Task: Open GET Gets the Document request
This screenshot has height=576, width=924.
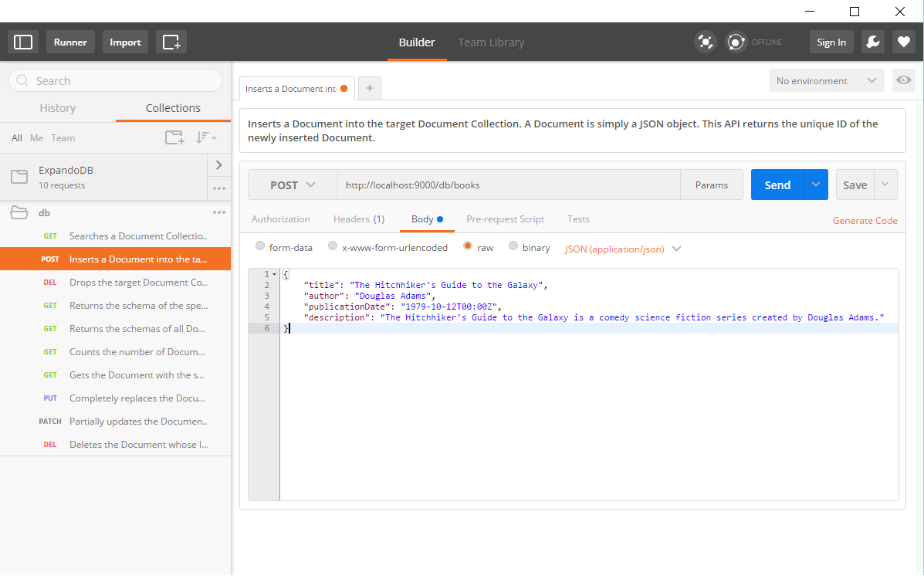Action: click(116, 375)
